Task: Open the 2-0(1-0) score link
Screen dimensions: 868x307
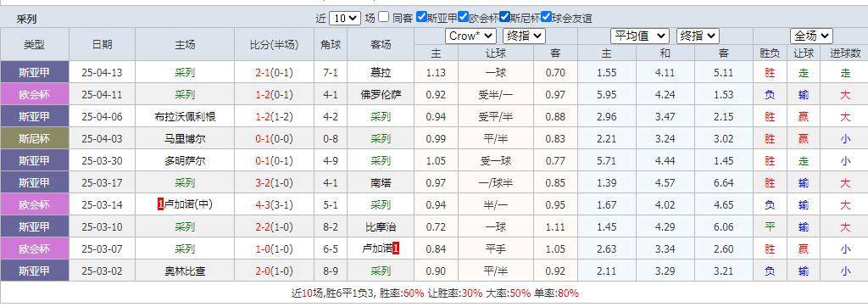Action: pyautogui.click(x=274, y=271)
